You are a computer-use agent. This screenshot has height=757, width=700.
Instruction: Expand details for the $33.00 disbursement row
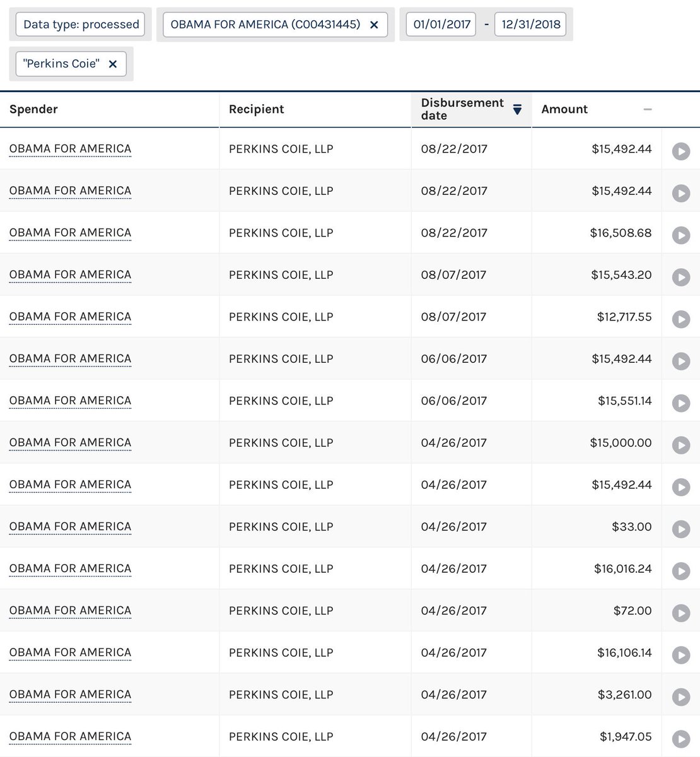(681, 529)
